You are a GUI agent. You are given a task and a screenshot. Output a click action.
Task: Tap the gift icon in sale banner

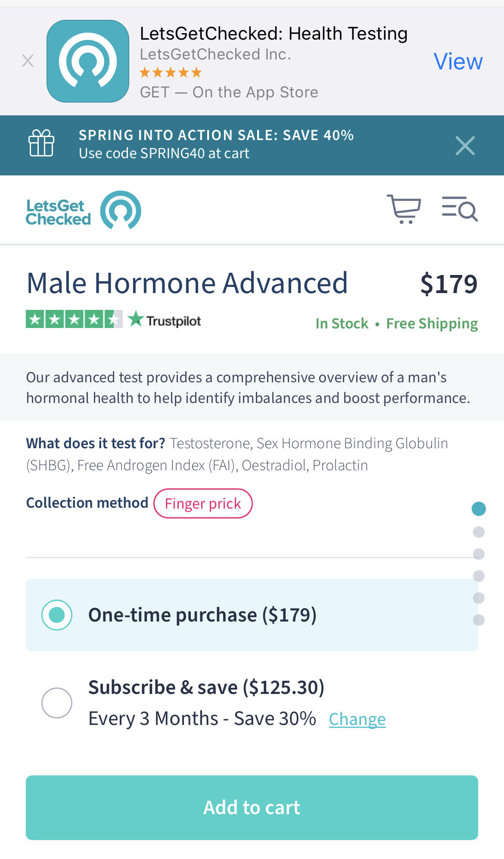click(41, 144)
